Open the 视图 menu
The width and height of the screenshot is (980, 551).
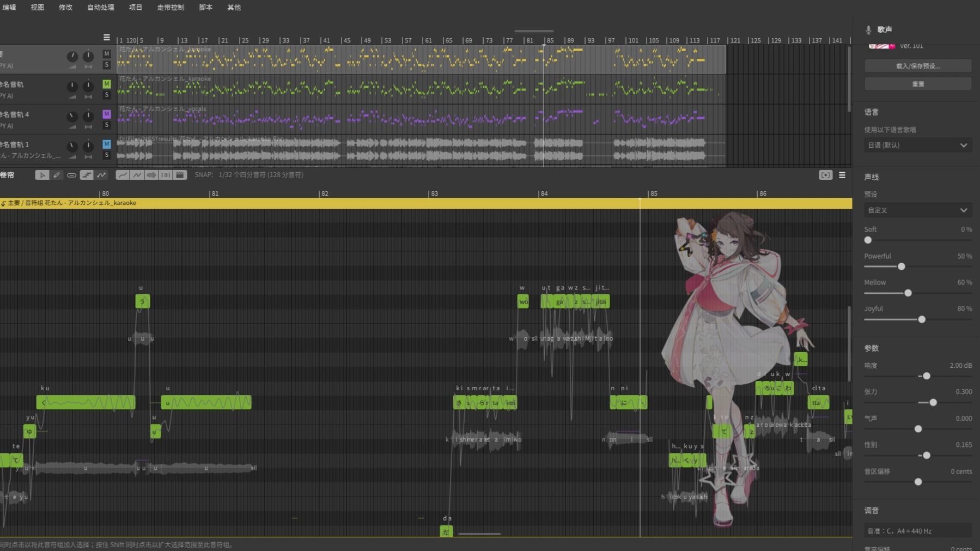(x=38, y=8)
